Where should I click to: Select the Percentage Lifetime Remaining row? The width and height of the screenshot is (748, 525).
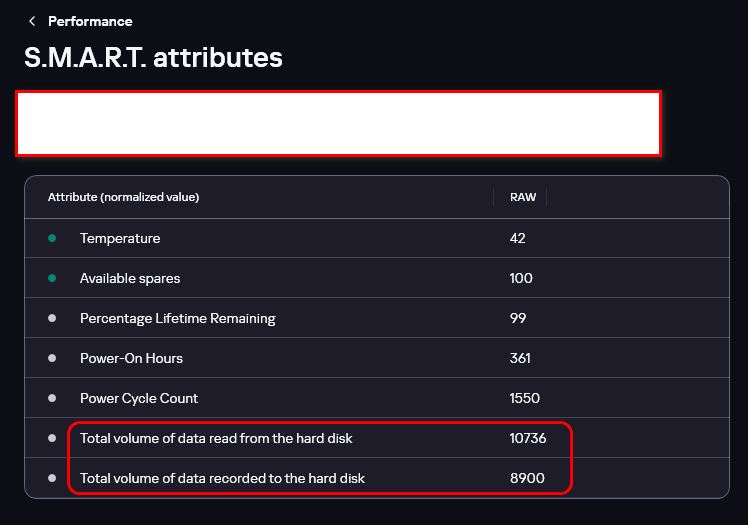377,318
